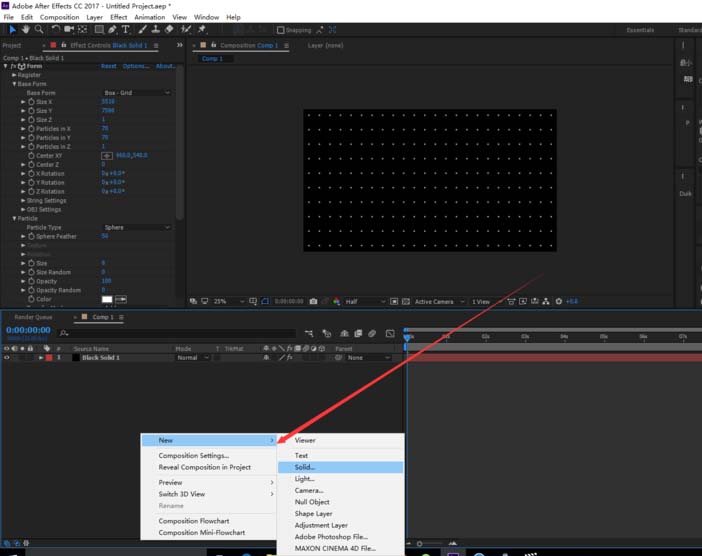Toggle visibility eye of Black Solid 1 layer
The width and height of the screenshot is (702, 556).
tap(6, 357)
